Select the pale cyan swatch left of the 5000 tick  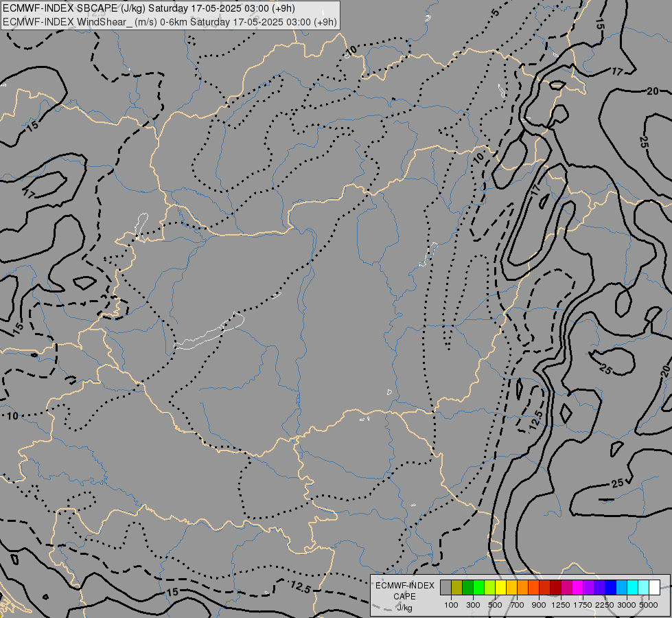pos(643,587)
